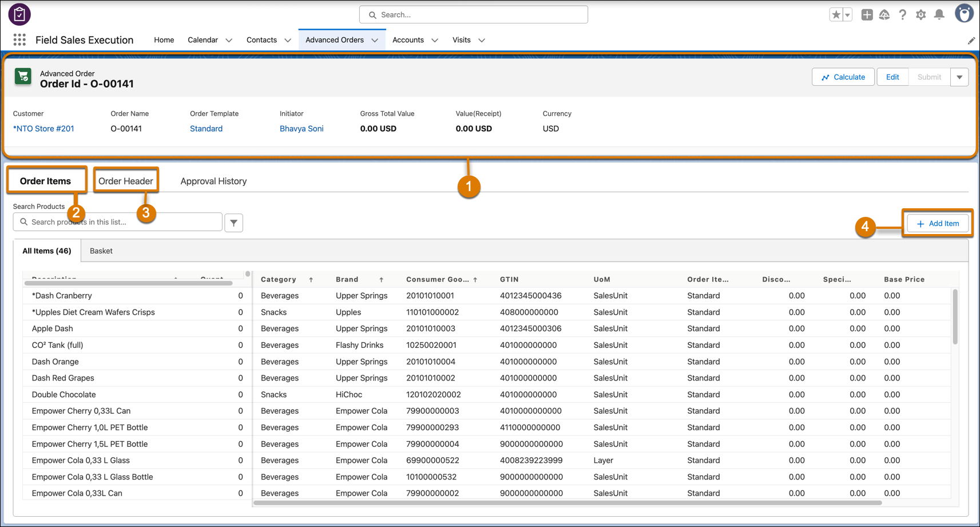Click the Field Sales clipboard app logo
Image resolution: width=980 pixels, height=527 pixels.
pos(19,14)
